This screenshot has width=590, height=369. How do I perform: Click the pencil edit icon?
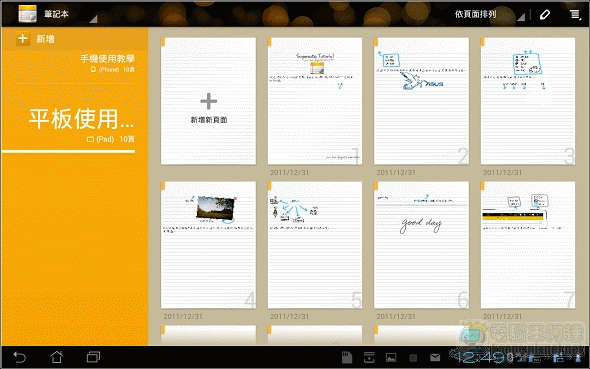coord(545,15)
